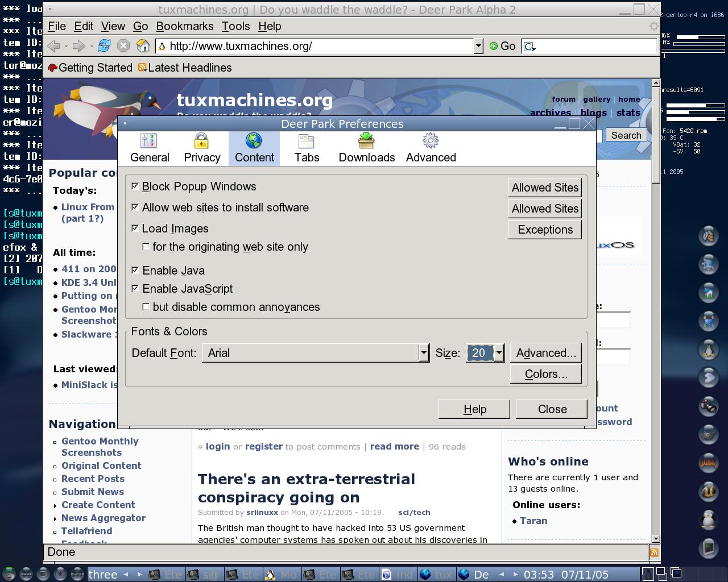Click the browser Back arrow icon

click(54, 46)
